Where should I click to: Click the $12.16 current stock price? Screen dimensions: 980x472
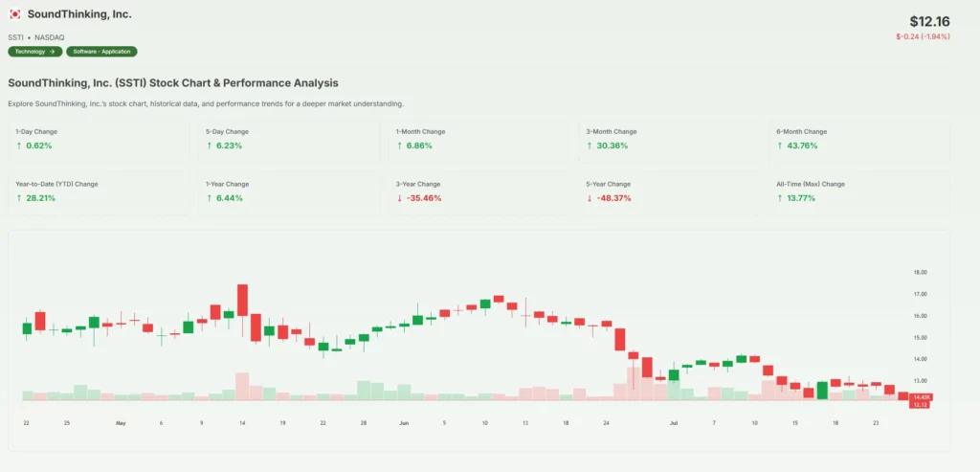click(x=929, y=21)
